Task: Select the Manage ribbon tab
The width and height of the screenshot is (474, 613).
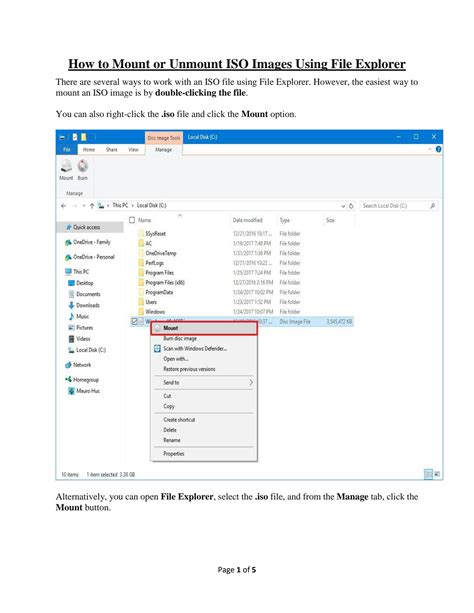Action: (163, 150)
